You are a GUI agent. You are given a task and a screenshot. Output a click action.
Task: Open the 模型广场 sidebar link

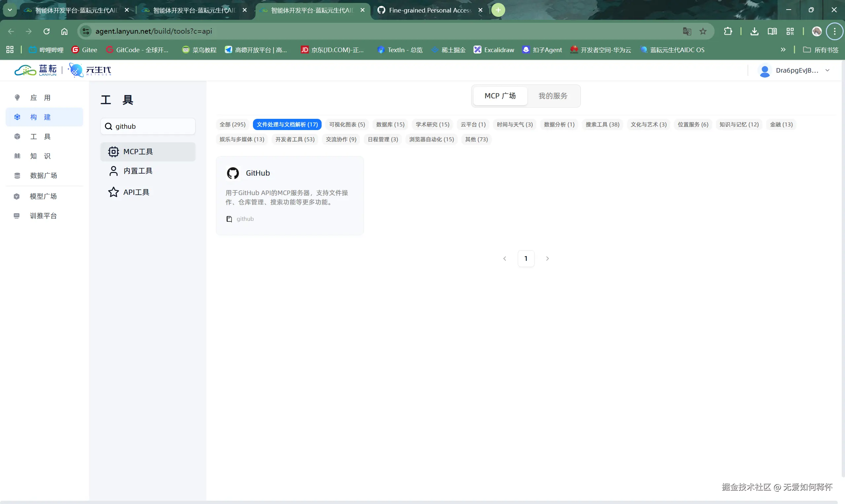tap(43, 196)
